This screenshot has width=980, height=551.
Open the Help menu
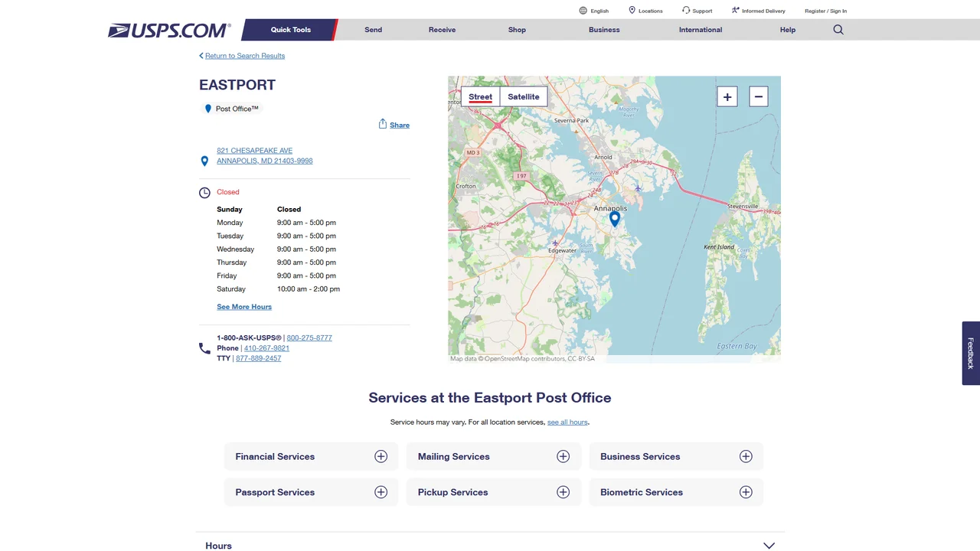tap(788, 30)
